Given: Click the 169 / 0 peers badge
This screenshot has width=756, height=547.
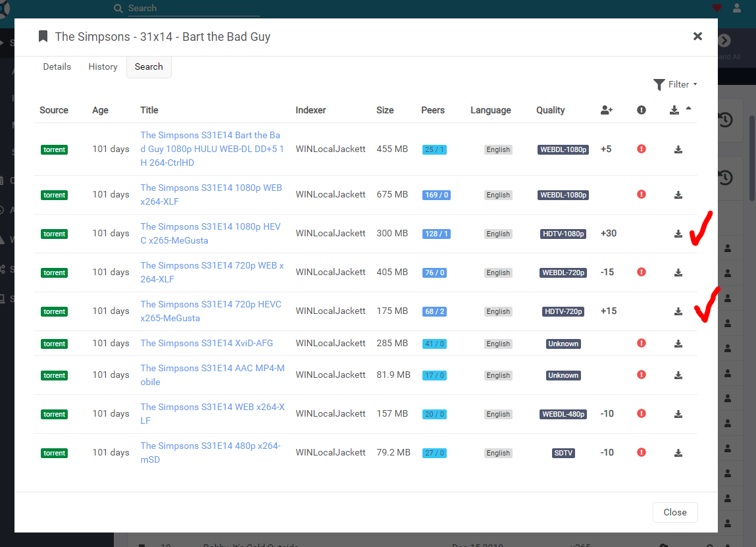Looking at the screenshot, I should pos(436,195).
